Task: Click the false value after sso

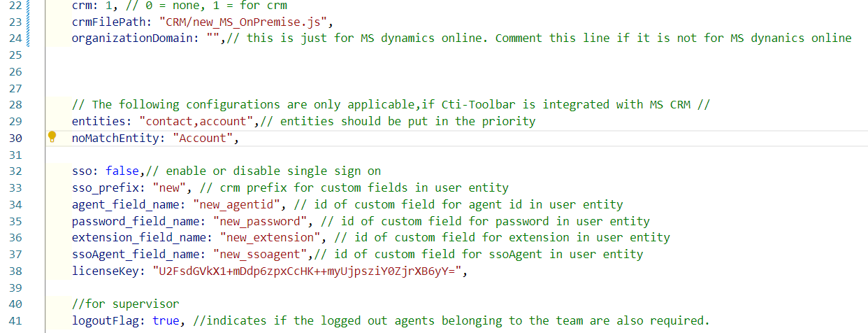Action: point(122,171)
